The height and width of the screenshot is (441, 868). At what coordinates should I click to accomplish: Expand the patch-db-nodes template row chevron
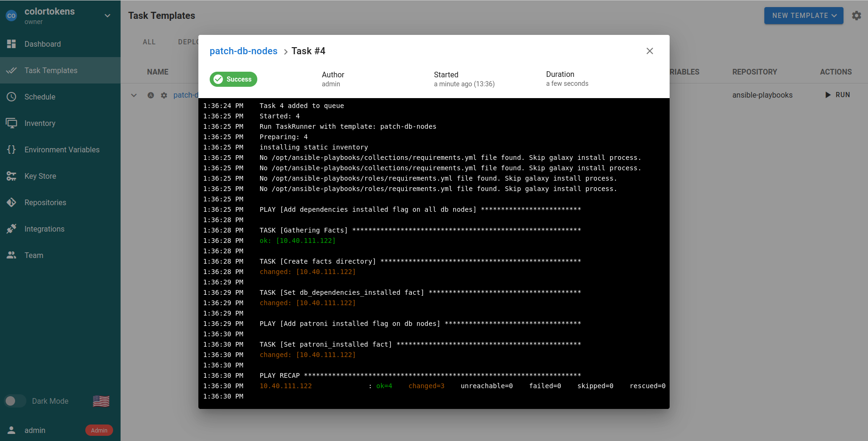click(x=134, y=95)
